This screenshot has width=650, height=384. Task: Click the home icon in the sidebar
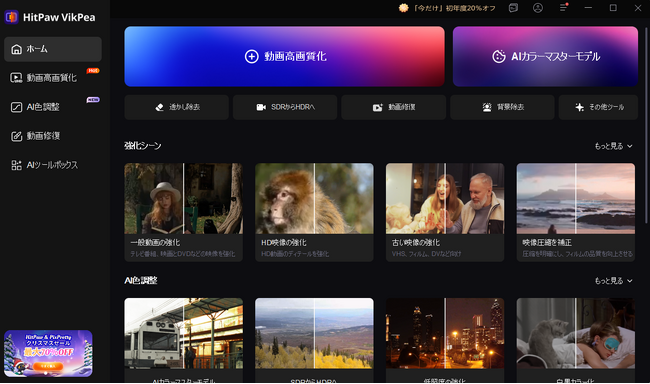[16, 49]
